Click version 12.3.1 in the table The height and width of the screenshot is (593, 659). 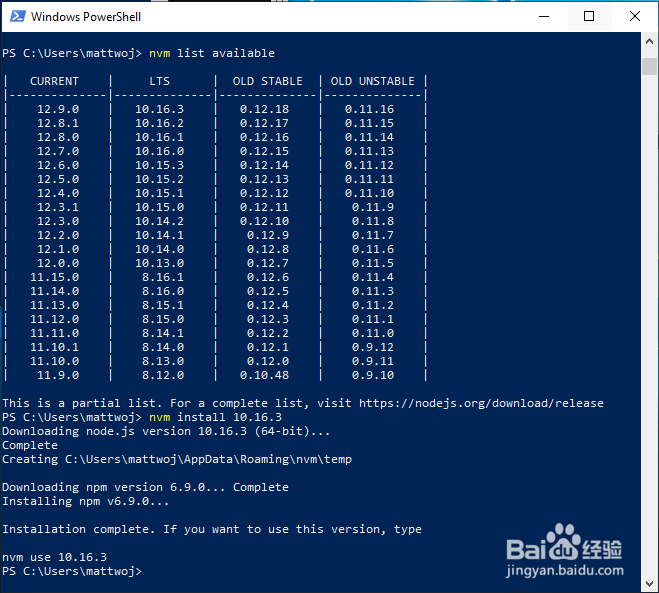(58, 207)
